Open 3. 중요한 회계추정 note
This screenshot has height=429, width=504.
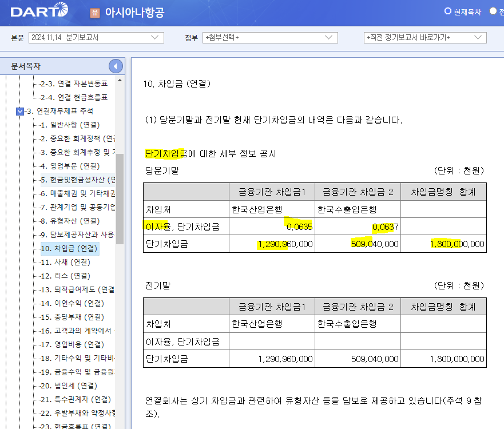pos(78,152)
